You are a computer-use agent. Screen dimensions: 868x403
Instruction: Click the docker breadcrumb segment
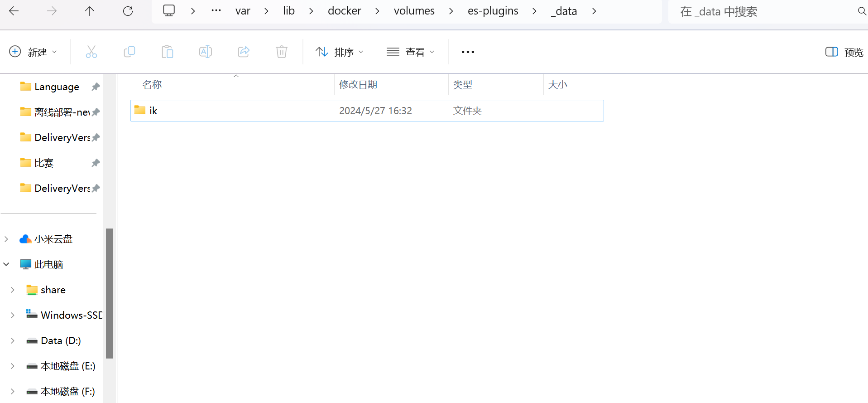point(344,11)
